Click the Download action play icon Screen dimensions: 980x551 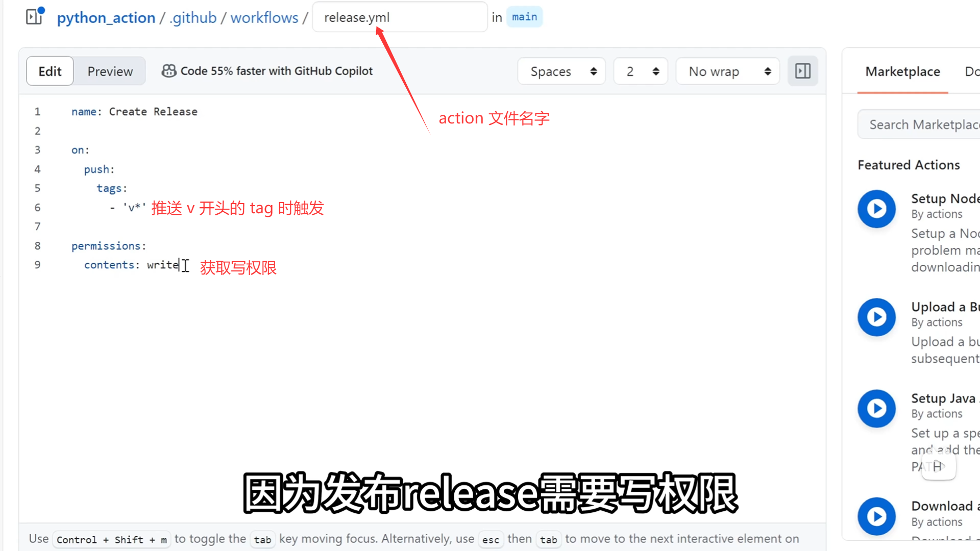[876, 516]
